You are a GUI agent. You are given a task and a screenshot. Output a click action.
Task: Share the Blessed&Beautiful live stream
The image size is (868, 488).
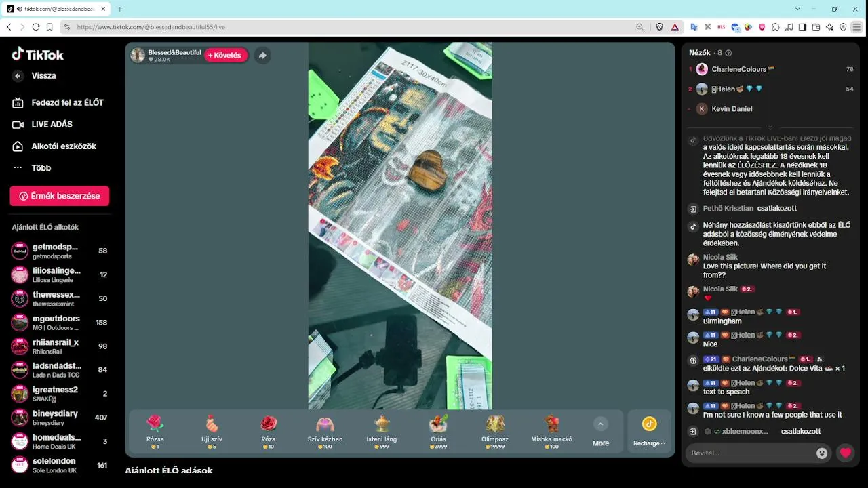[262, 56]
